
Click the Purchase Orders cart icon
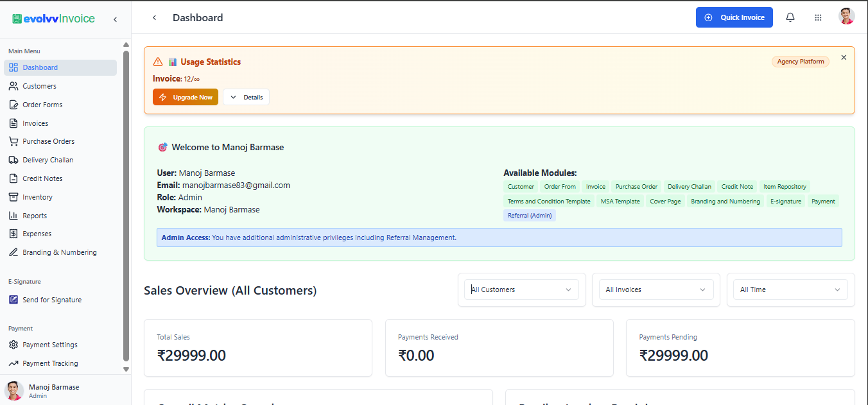pyautogui.click(x=13, y=141)
